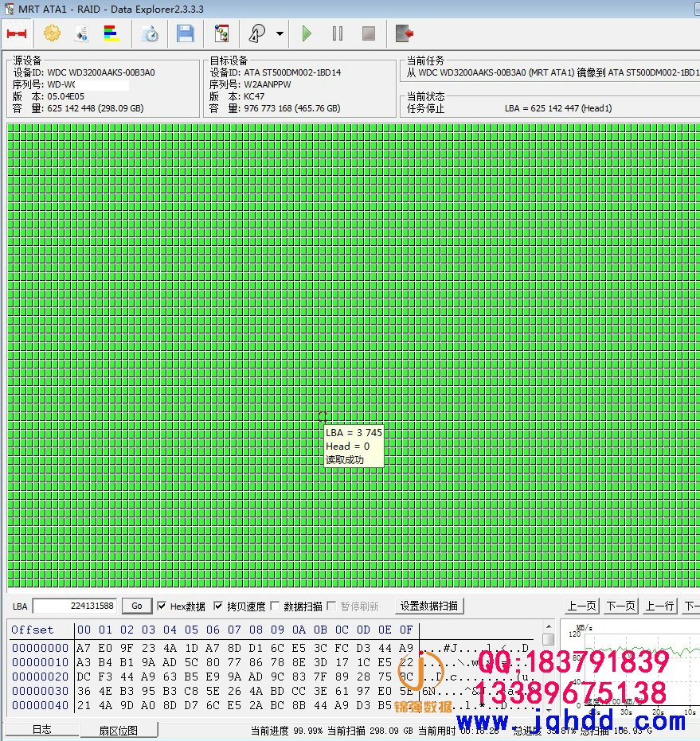The width and height of the screenshot is (700, 741).
Task: Click the 任务停止 status text
Action: tap(426, 108)
